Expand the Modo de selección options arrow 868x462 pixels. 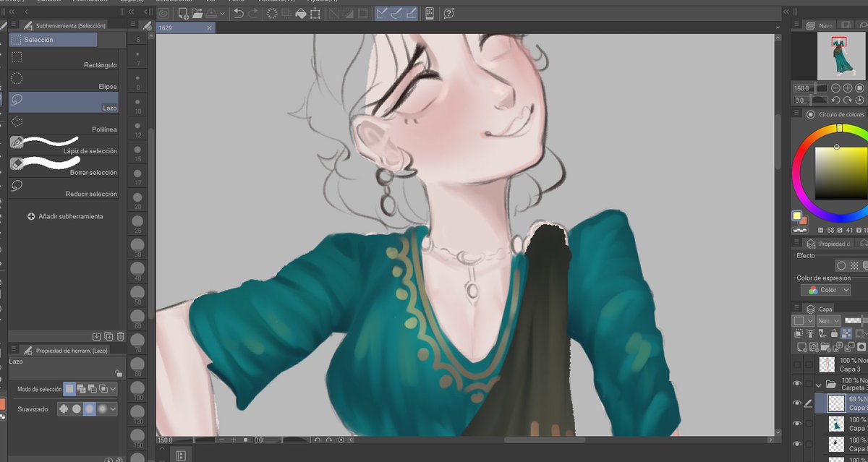coord(113,389)
